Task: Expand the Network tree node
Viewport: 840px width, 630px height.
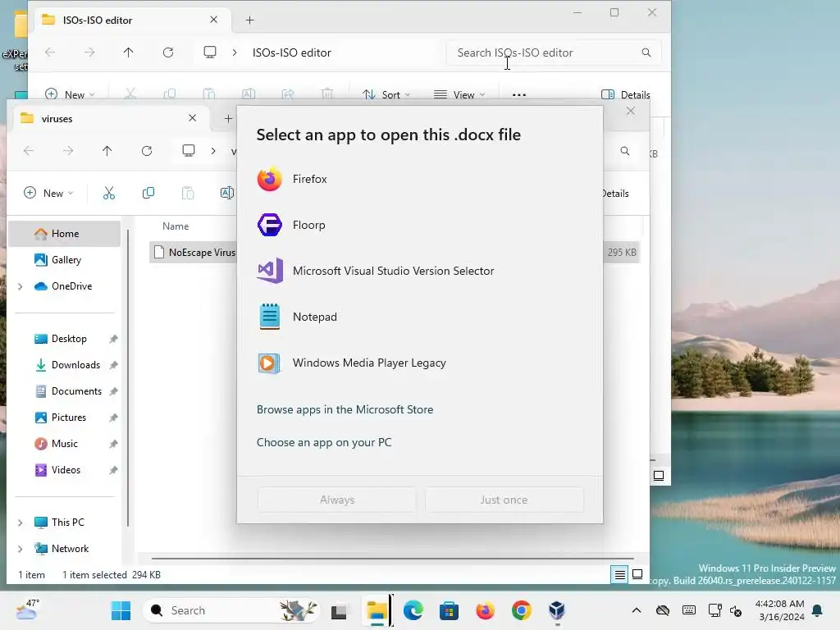Action: pos(21,549)
